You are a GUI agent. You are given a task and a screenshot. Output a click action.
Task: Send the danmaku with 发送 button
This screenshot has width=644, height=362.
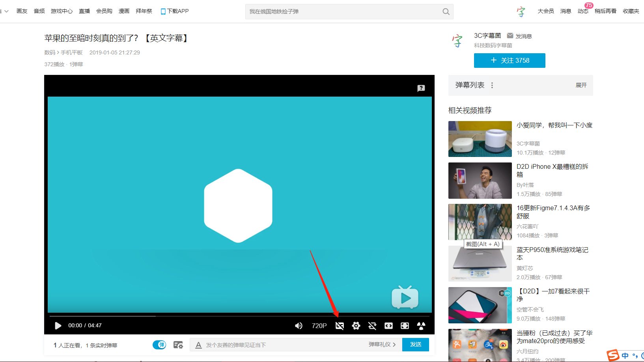tap(416, 344)
